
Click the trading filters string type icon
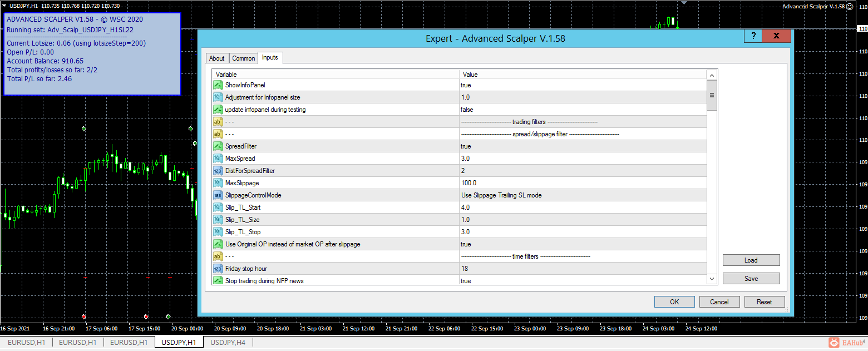(218, 122)
